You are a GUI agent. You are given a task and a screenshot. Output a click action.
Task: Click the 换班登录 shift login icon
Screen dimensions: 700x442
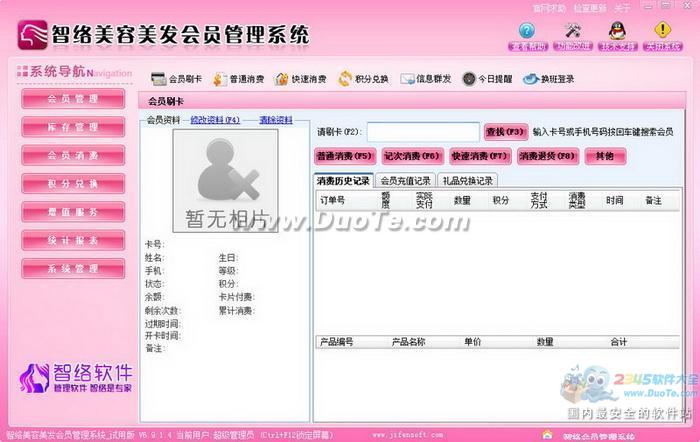[x=531, y=79]
